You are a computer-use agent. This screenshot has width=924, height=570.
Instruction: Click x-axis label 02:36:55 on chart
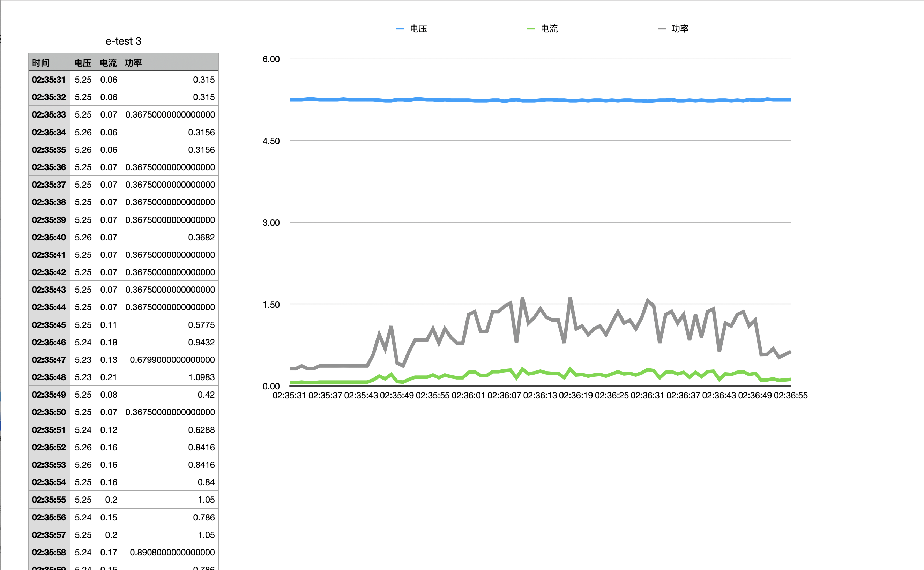pos(791,396)
